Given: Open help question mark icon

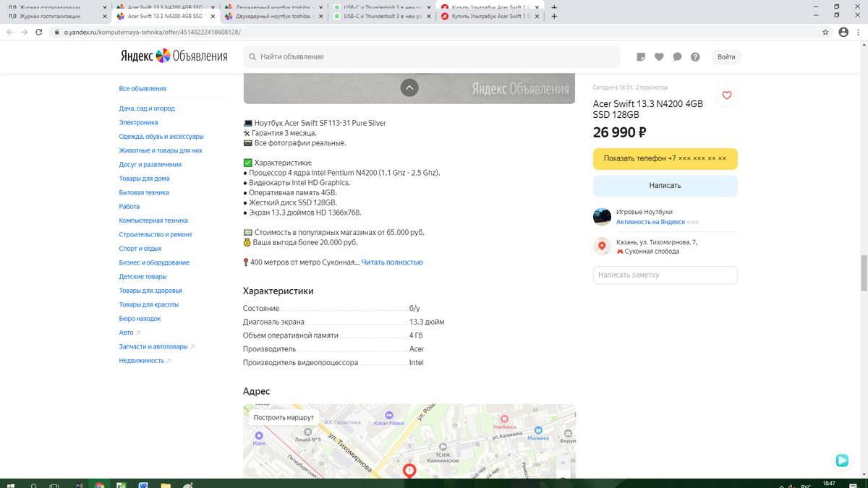Looking at the screenshot, I should pyautogui.click(x=695, y=57).
